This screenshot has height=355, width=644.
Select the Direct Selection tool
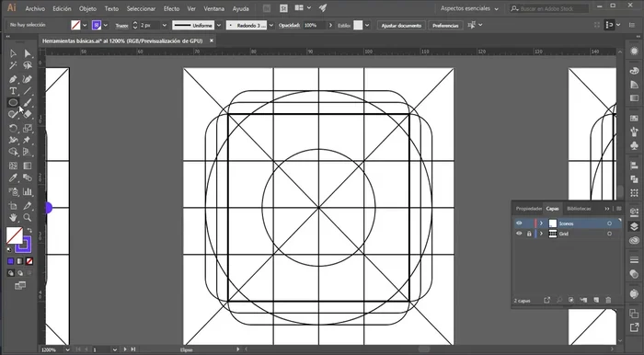click(x=28, y=53)
